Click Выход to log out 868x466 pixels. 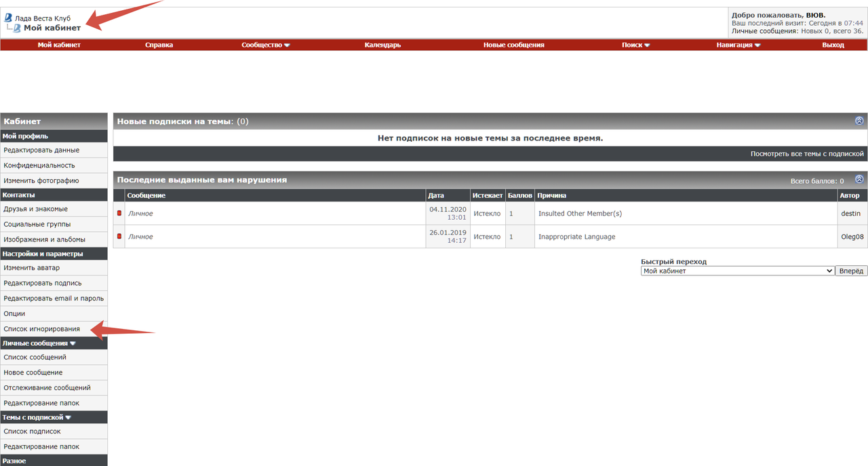coord(833,45)
